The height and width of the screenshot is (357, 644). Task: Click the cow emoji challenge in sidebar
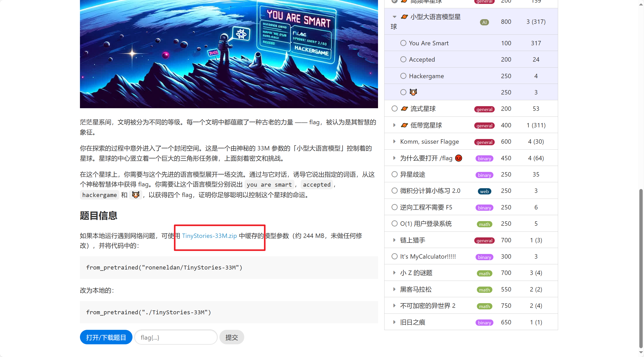[413, 92]
